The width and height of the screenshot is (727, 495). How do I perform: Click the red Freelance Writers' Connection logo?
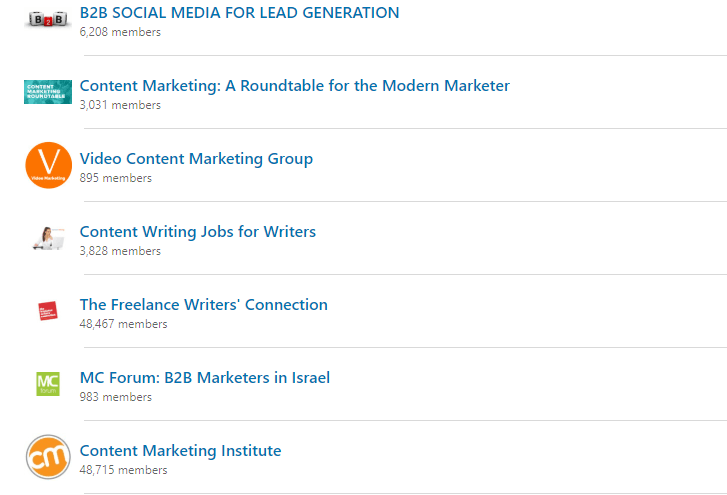click(x=48, y=311)
